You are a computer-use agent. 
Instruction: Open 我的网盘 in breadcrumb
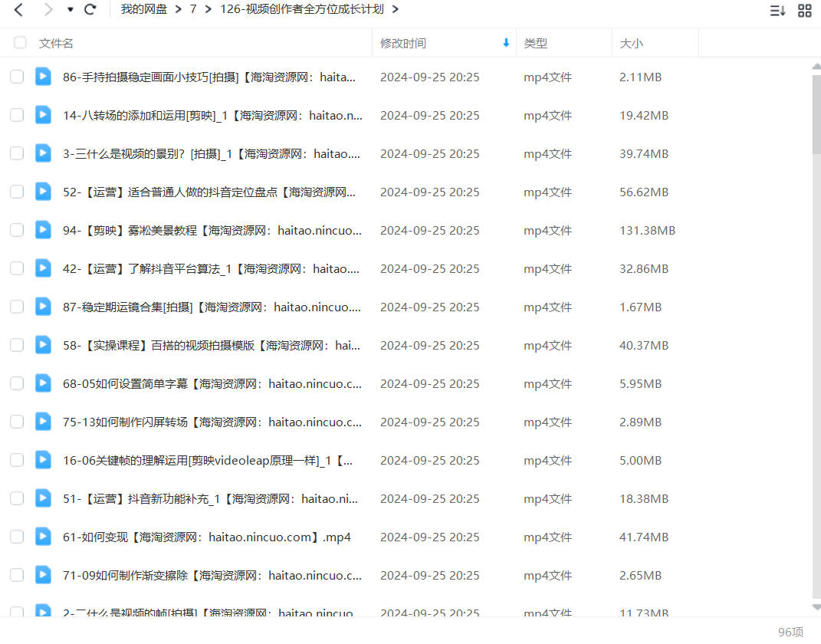tap(144, 9)
